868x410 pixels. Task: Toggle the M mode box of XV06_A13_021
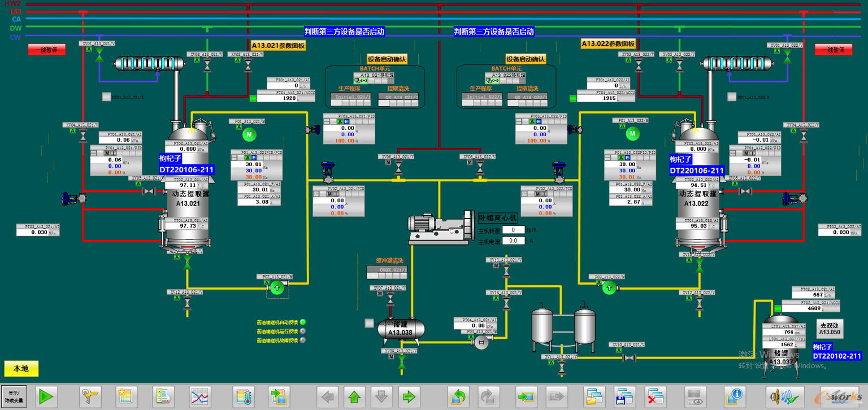(x=388, y=163)
